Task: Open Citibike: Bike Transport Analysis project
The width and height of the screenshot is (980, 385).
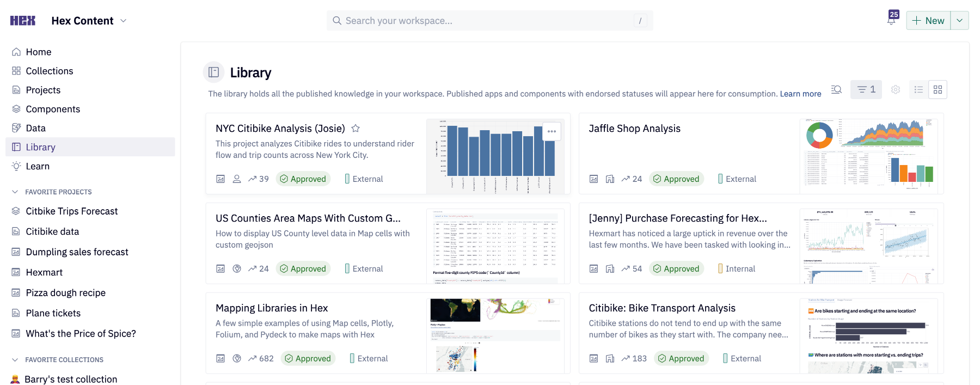Action: coord(662,308)
